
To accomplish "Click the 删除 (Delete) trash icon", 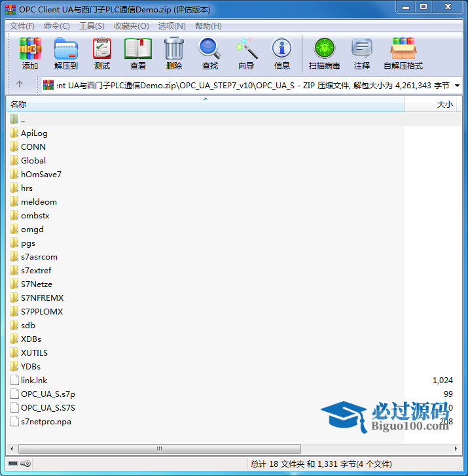I will [x=174, y=54].
